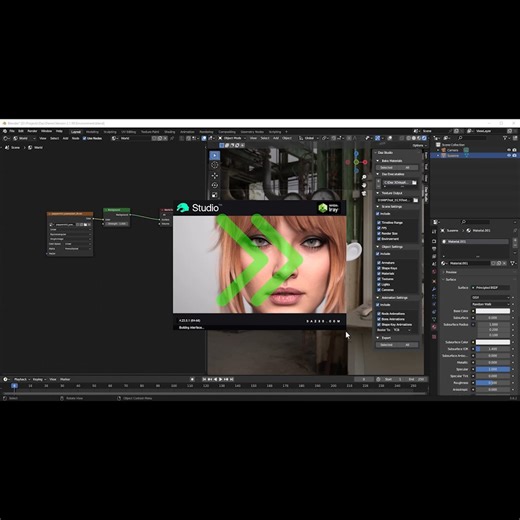Select the Rotate tool in viewport toolbar
The image size is (520, 520).
pos(215,185)
